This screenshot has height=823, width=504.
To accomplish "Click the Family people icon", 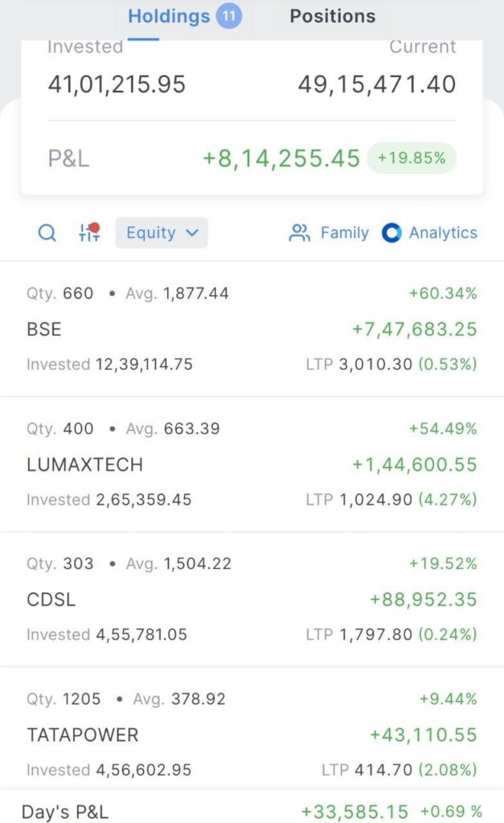I will coord(299,233).
